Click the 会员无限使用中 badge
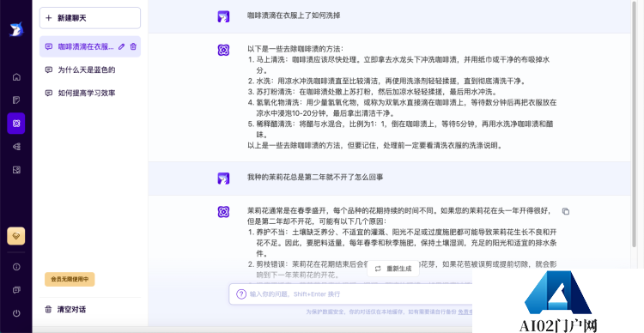 (70, 279)
